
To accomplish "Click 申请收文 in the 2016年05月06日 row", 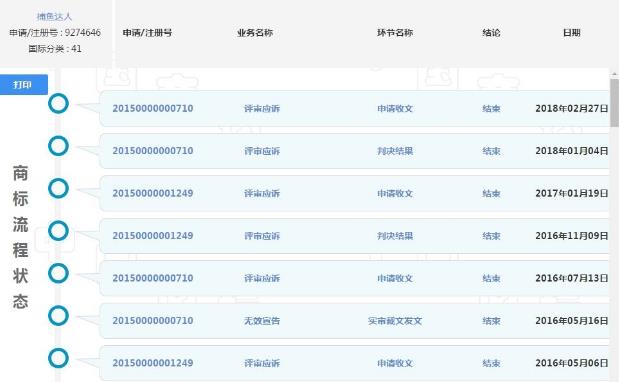I will (x=395, y=363).
